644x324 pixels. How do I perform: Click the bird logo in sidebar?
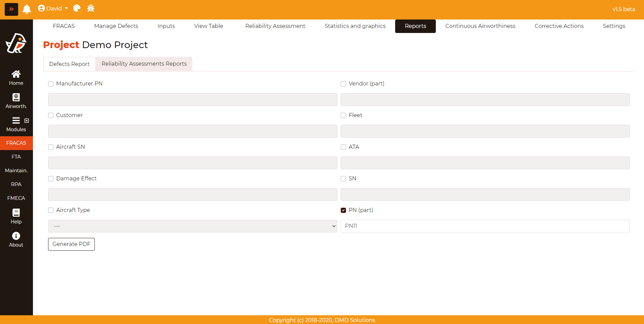click(x=16, y=43)
